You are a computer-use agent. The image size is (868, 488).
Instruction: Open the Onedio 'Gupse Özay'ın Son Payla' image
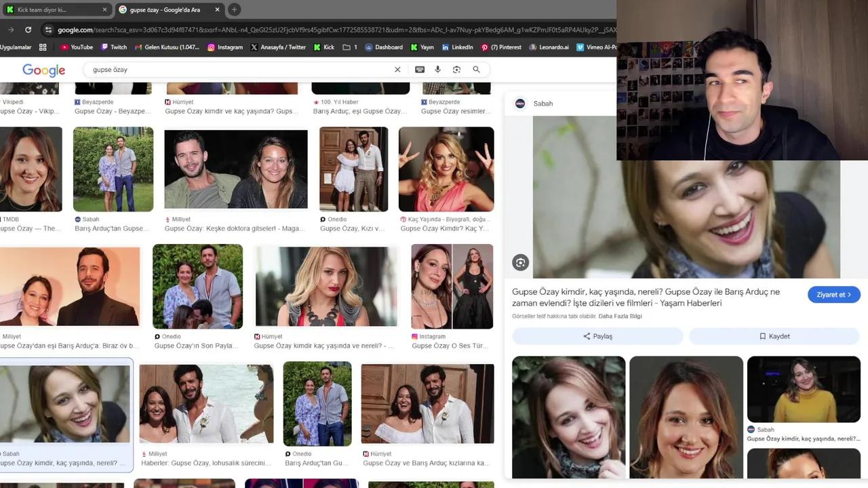point(197,287)
